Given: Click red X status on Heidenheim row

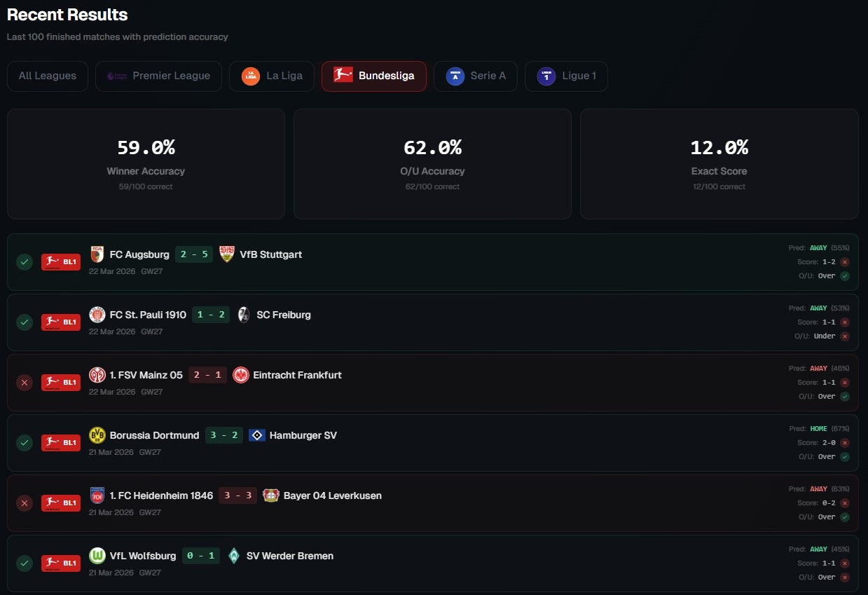Looking at the screenshot, I should click(x=25, y=503).
